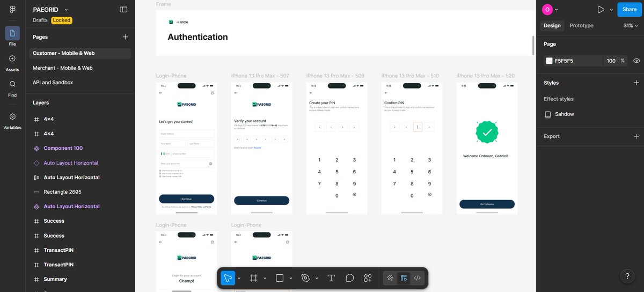644x292 pixels.
Task: Open the Variables panel icon
Action: point(12,116)
